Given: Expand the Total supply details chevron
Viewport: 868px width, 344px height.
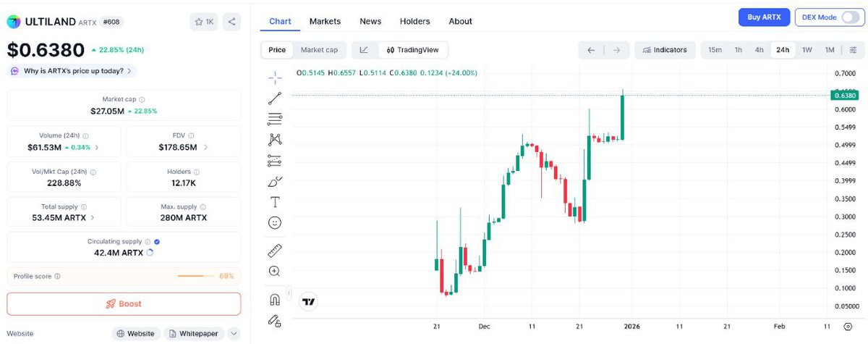Looking at the screenshot, I should point(92,217).
